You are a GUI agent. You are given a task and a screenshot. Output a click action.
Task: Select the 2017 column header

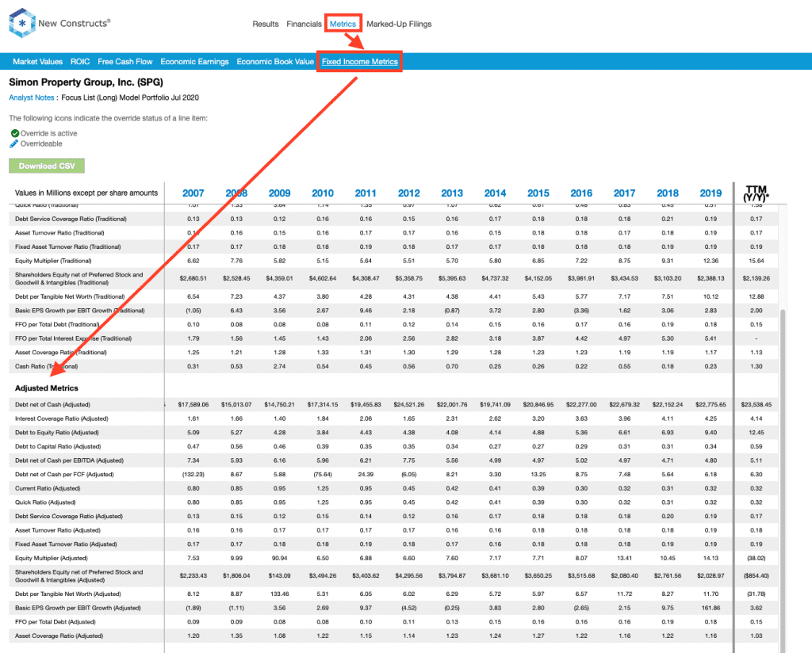point(625,193)
